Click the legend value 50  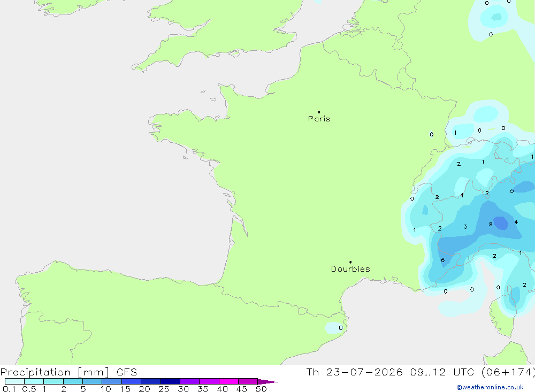pyautogui.click(x=262, y=389)
